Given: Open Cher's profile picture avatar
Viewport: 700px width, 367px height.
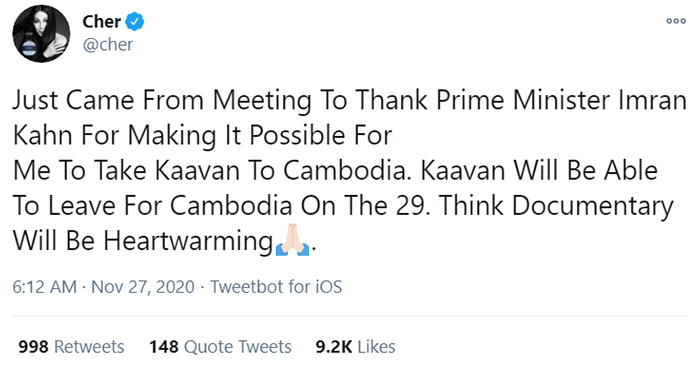Looking at the screenshot, I should (x=41, y=33).
